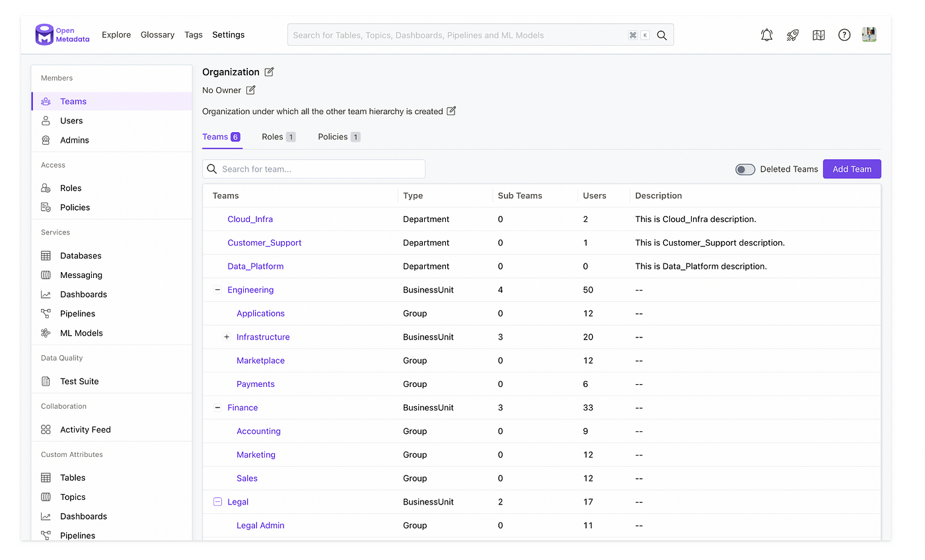The image size is (925, 560).
Task: Open the Data_Platform team link
Action: click(256, 266)
